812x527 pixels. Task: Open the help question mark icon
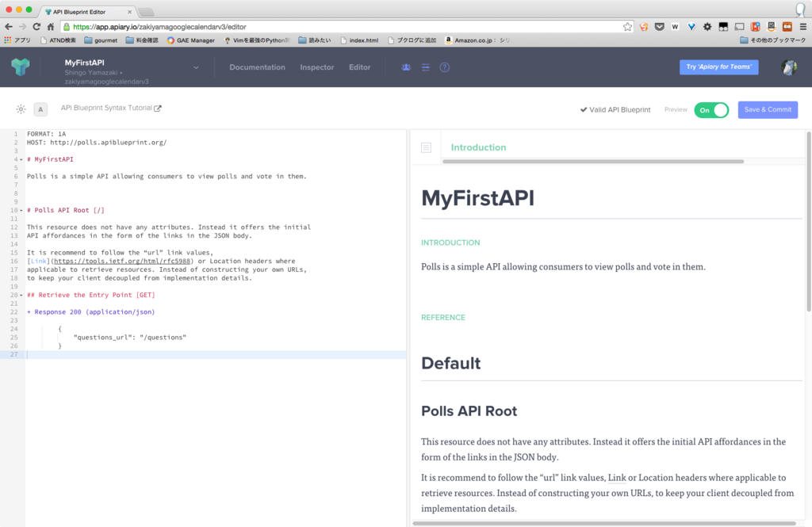(x=445, y=67)
